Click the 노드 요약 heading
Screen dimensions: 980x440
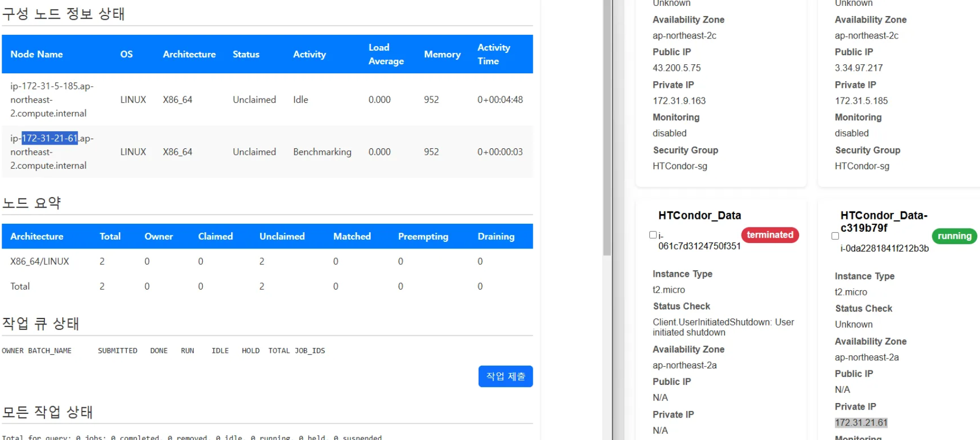(32, 203)
